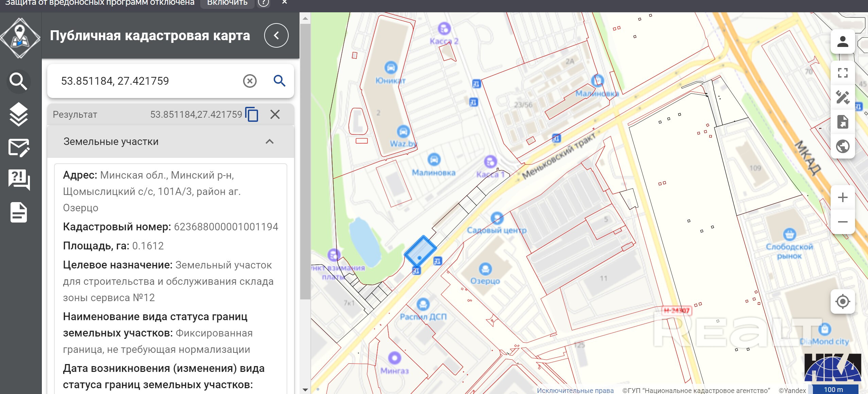
Task: Open the measurement ruler tool
Action: click(843, 97)
